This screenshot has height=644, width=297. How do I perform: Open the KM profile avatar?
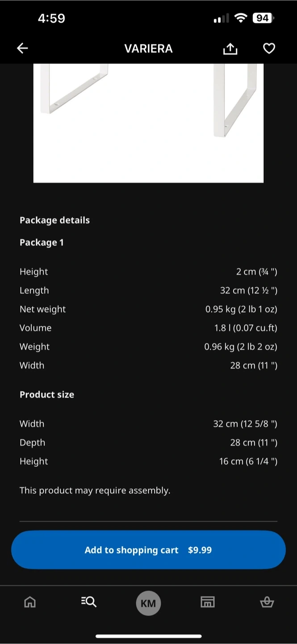pos(148,603)
